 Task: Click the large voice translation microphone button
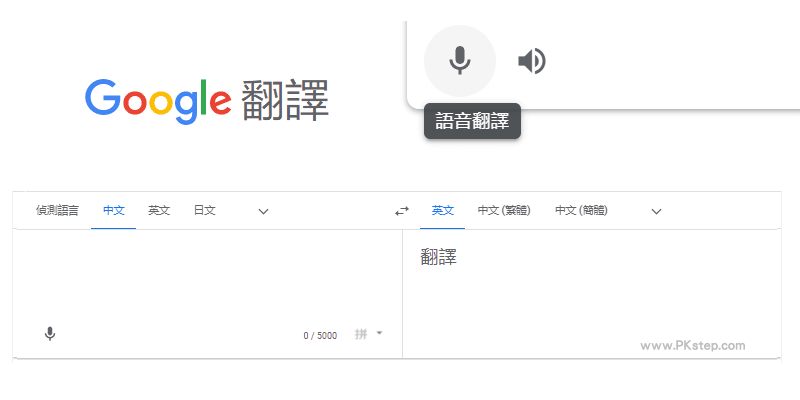tap(460, 61)
